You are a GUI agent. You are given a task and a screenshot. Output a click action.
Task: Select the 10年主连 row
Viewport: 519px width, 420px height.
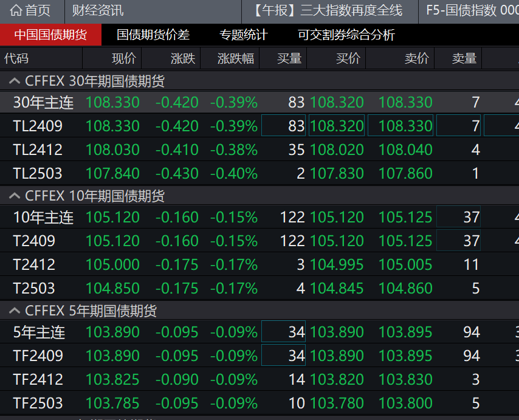click(x=259, y=217)
